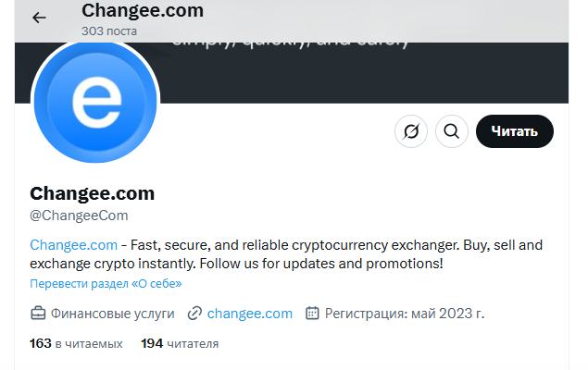Open the blue 'e' profile avatar
The height and width of the screenshot is (370, 588).
click(95, 102)
